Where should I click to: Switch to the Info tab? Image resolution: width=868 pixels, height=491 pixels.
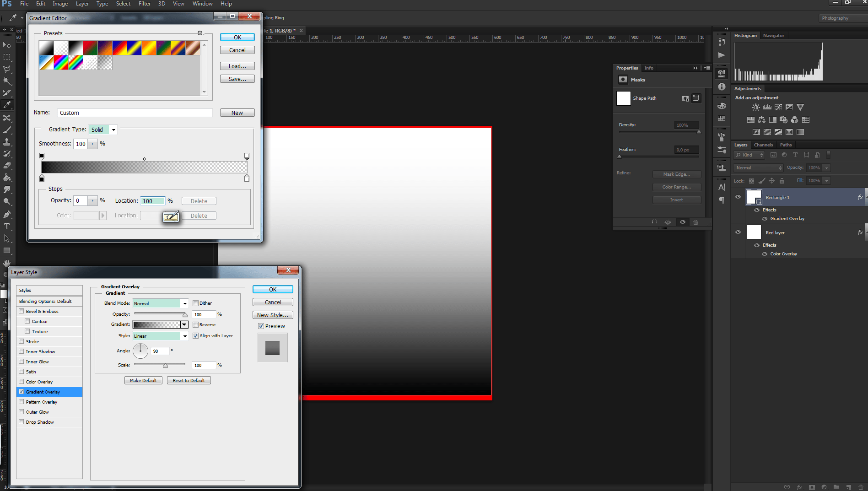click(649, 68)
